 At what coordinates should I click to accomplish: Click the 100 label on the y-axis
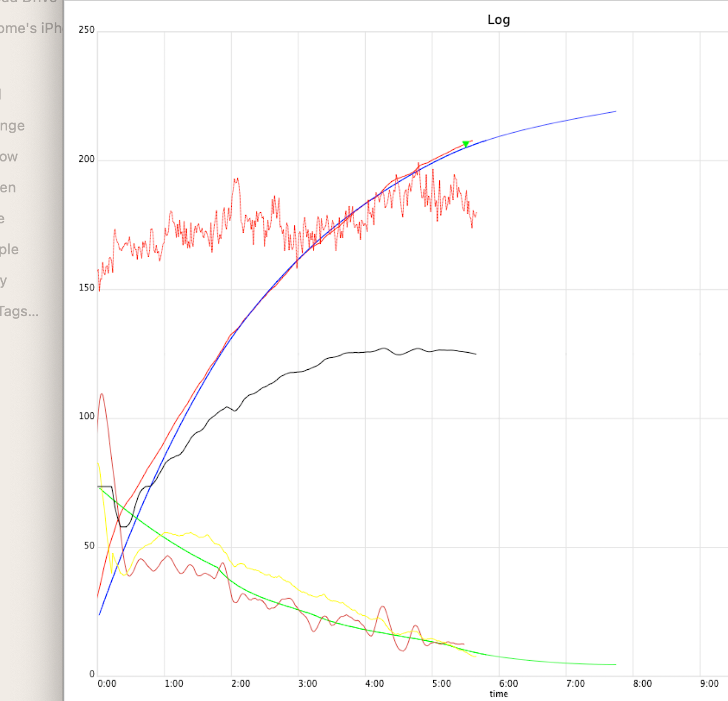pyautogui.click(x=86, y=416)
